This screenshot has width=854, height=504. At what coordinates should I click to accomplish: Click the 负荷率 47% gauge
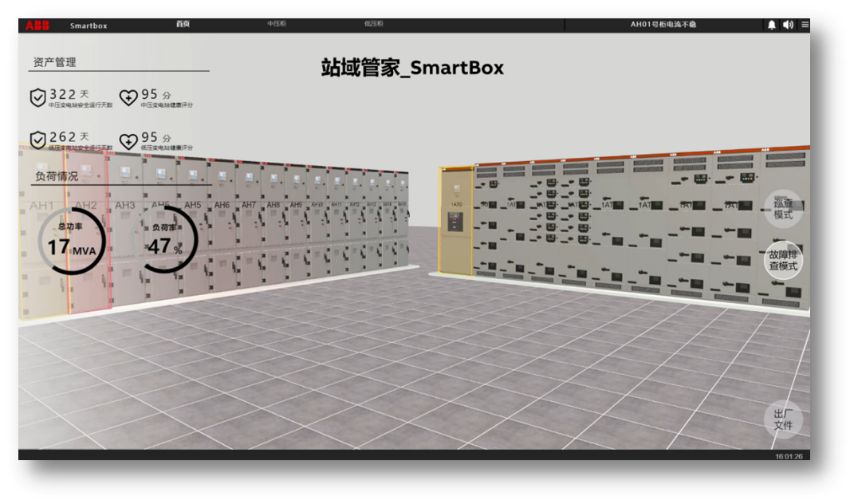coord(165,240)
